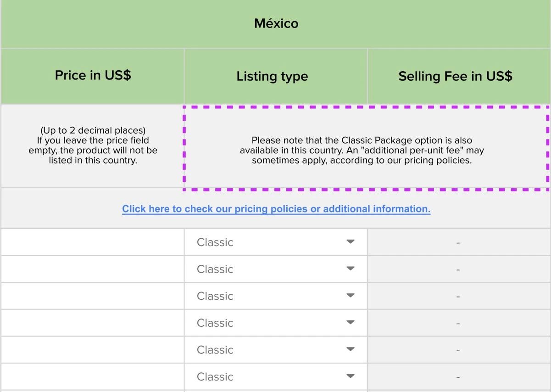This screenshot has height=392, width=551.
Task: Open the sixth row Classic dropdown
Action: coord(275,376)
